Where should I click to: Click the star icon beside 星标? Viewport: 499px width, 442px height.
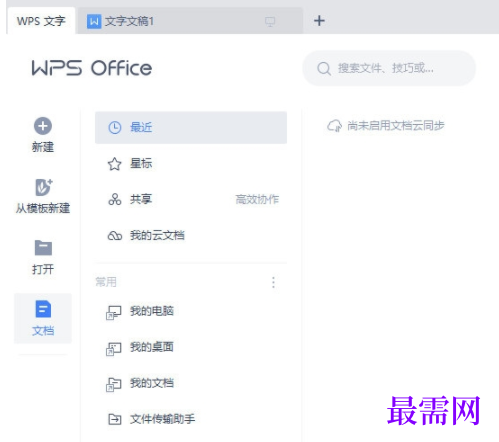[x=114, y=164]
